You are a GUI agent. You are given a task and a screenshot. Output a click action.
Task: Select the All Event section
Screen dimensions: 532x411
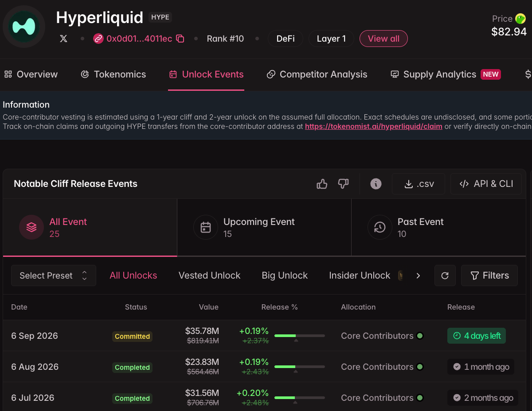(x=90, y=227)
